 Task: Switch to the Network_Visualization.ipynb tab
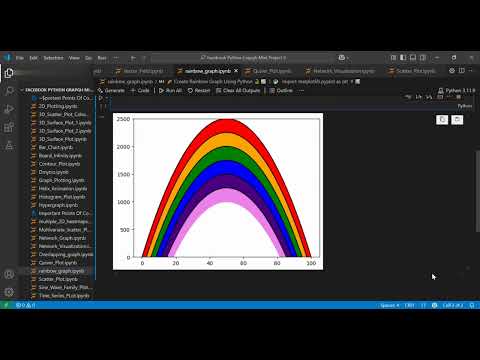(341, 71)
